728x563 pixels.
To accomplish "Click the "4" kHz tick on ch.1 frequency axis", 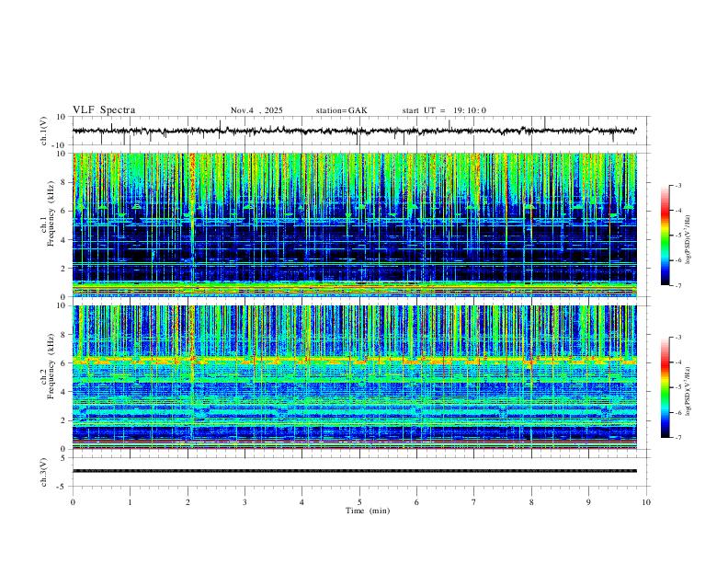I will click(64, 240).
